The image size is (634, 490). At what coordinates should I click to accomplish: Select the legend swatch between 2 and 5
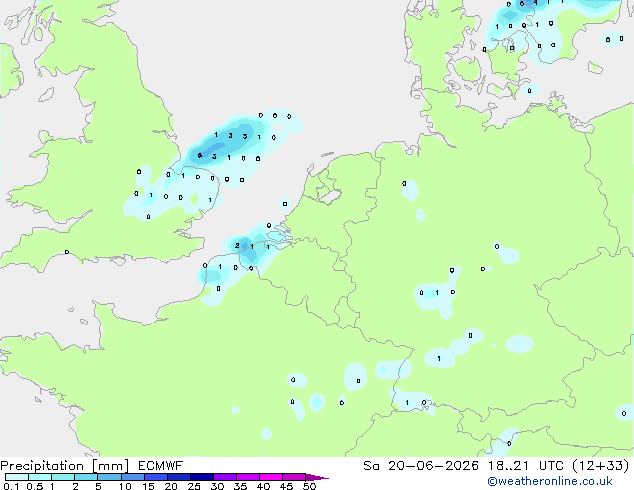[x=86, y=477]
